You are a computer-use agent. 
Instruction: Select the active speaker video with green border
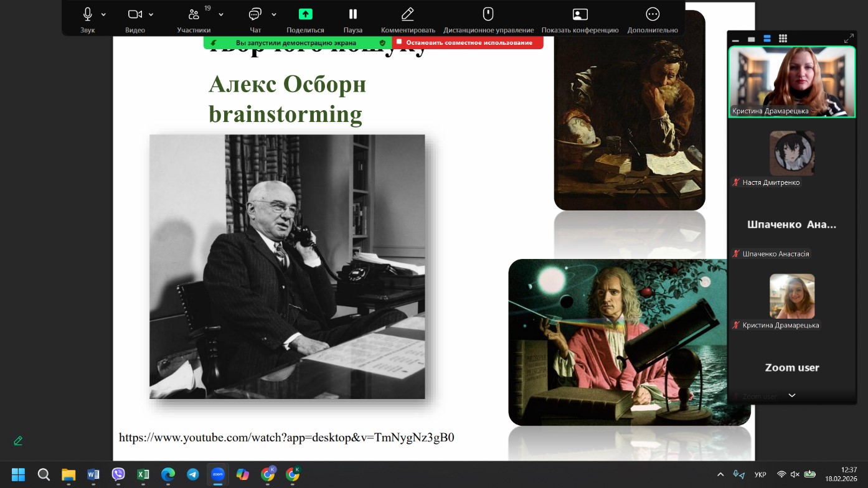(x=792, y=82)
